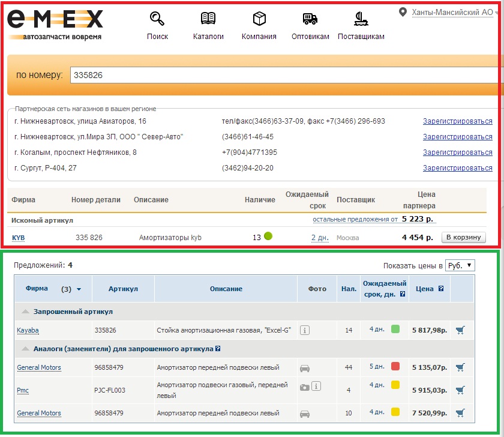The height and width of the screenshot is (437, 504).
Task: Click the Артикул column header
Action: [123, 289]
